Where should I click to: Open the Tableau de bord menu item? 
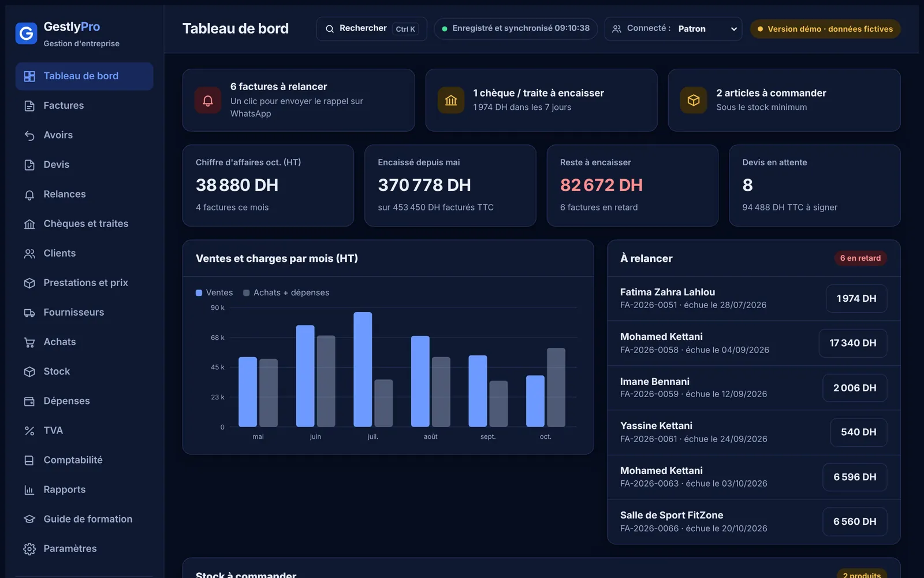[84, 76]
